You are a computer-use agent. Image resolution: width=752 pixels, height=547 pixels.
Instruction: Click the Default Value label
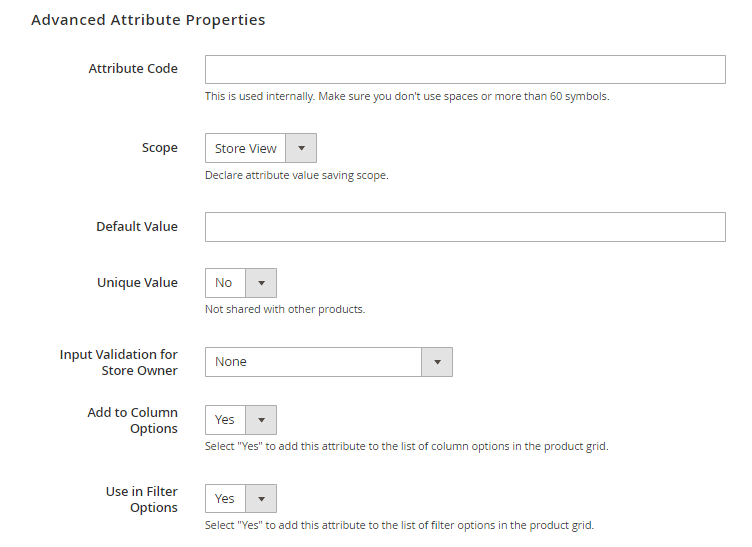coord(137,226)
